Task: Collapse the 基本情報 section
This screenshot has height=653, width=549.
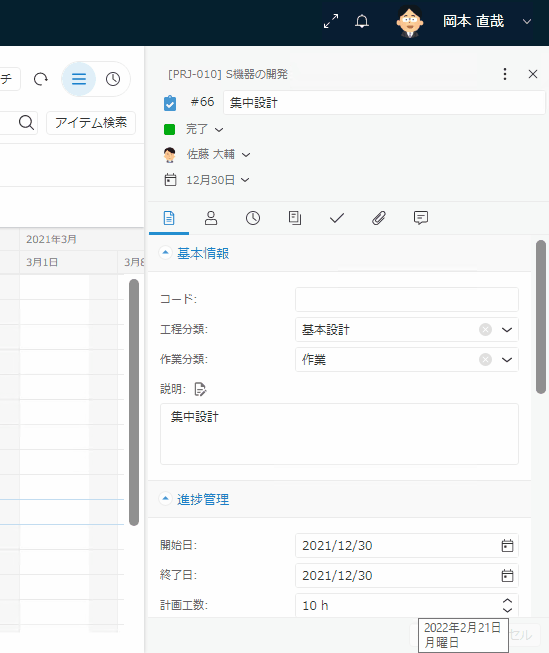Action: pyautogui.click(x=165, y=252)
